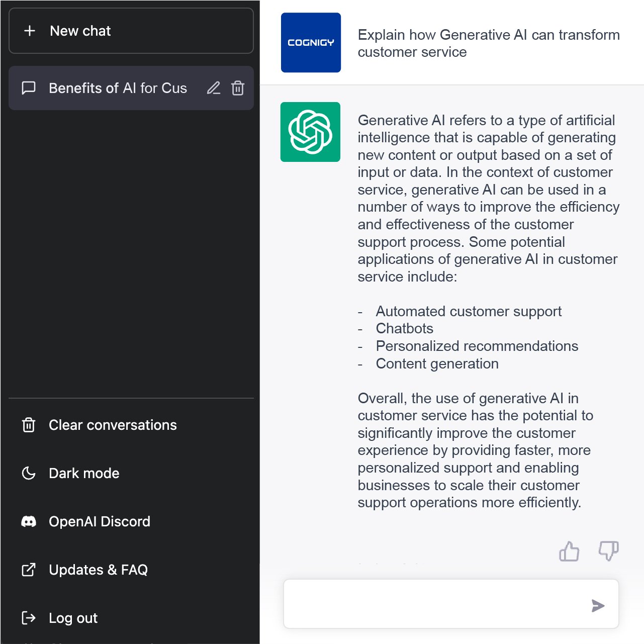Click the plus to start a new chat
This screenshot has height=644, width=644.
click(x=30, y=31)
